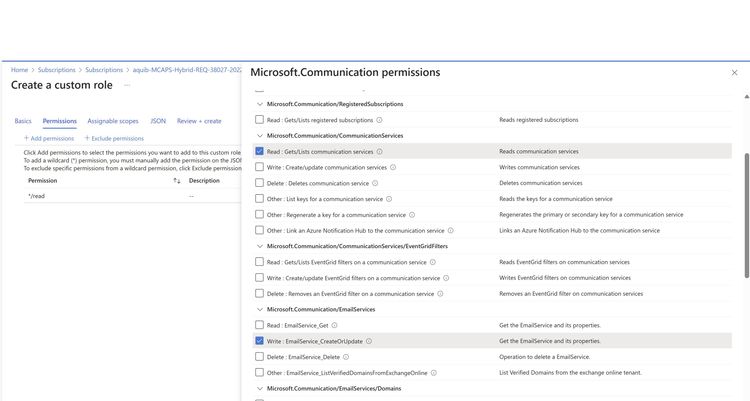The image size is (750, 401).
Task: Show info for Write EventGrid filters
Action: point(446,278)
